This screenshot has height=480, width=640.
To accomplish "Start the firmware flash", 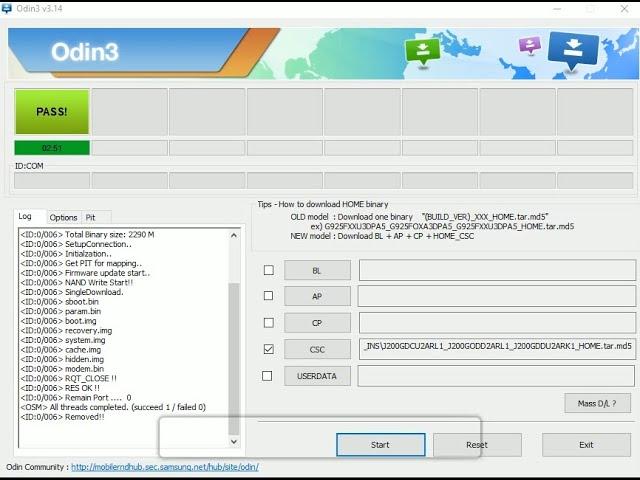I will 380,444.
